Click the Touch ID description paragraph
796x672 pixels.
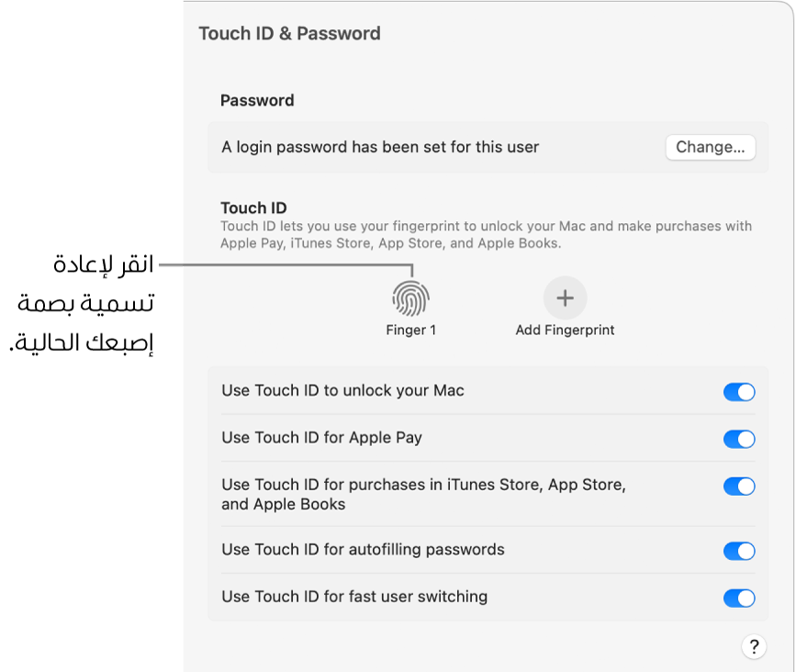pyautogui.click(x=486, y=235)
